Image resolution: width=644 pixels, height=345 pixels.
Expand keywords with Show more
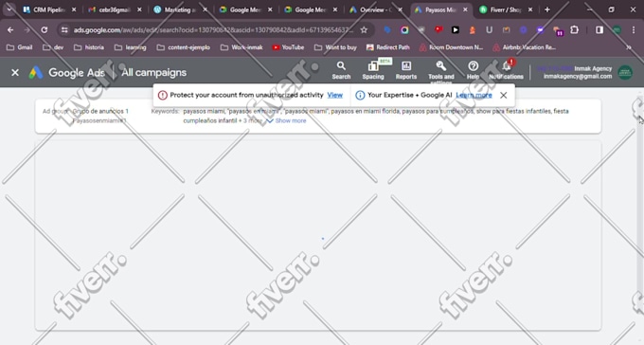[286, 120]
